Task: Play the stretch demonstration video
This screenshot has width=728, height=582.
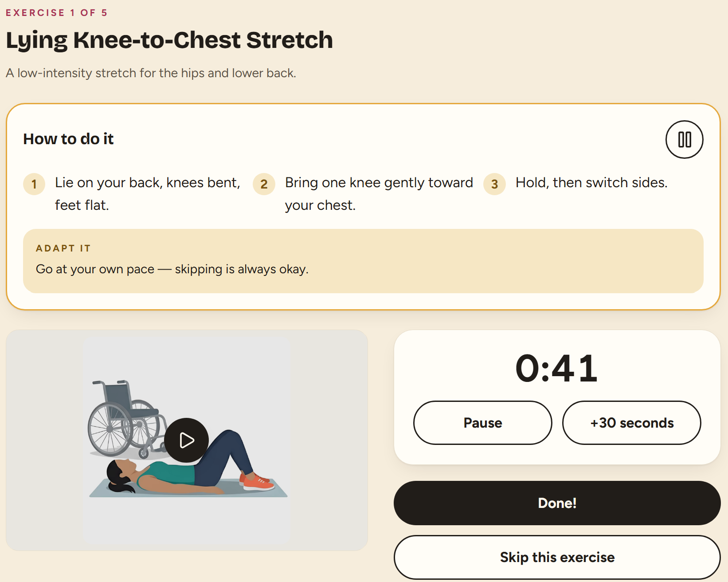Action: [186, 440]
